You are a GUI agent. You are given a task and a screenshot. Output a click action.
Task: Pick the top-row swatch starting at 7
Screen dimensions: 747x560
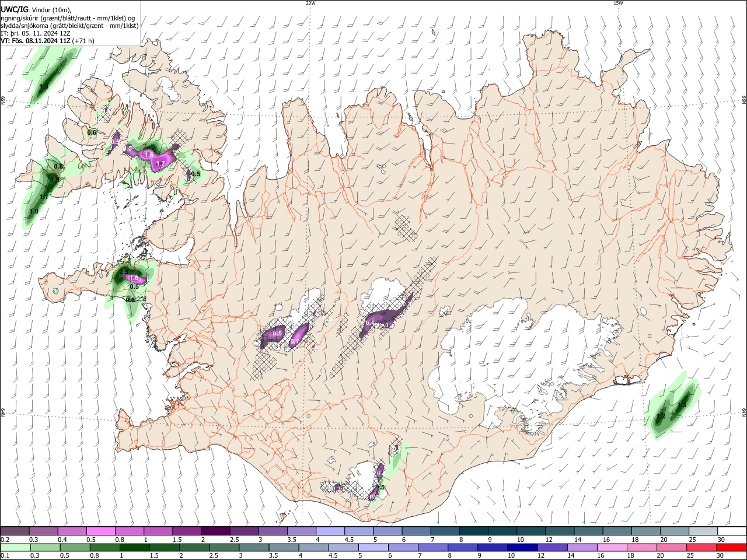click(445, 531)
